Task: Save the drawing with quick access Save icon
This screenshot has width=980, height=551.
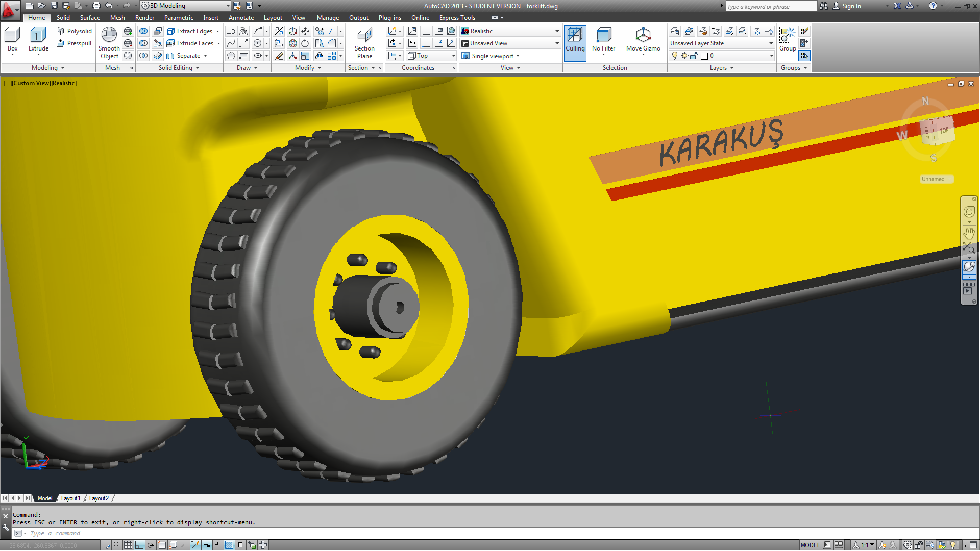Action: 54,6
